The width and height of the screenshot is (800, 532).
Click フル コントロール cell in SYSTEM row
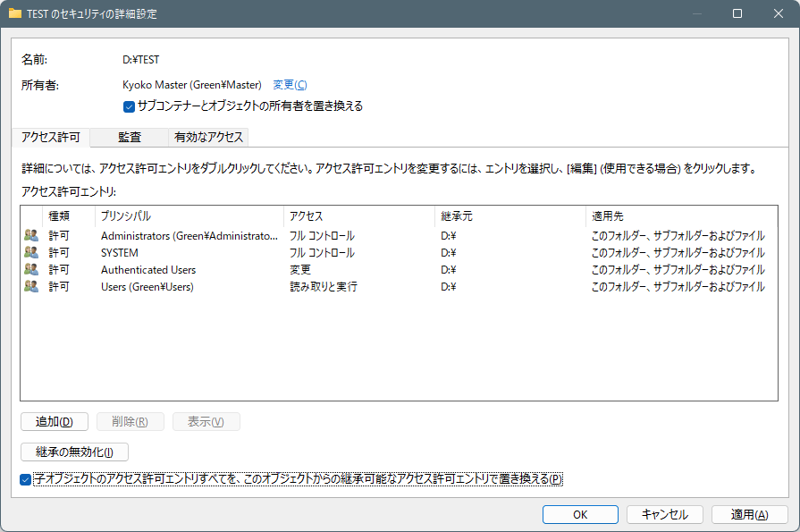point(322,253)
